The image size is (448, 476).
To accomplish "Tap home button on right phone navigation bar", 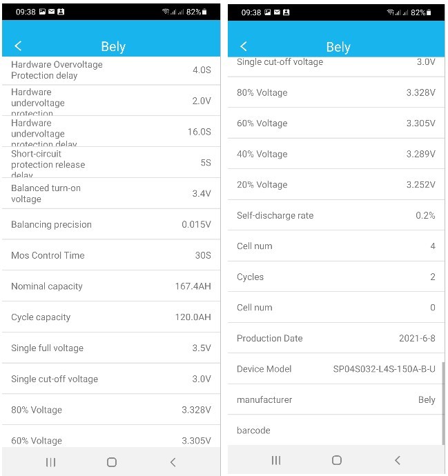I will click(x=337, y=460).
